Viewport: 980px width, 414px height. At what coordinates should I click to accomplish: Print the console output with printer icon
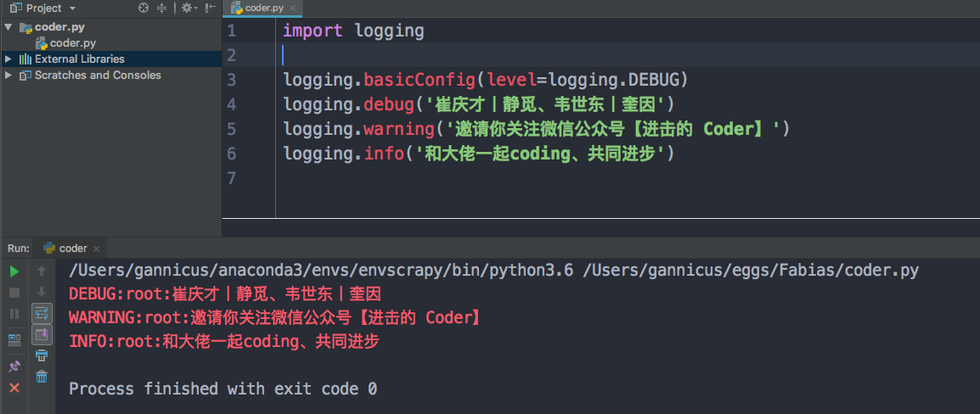(x=42, y=356)
